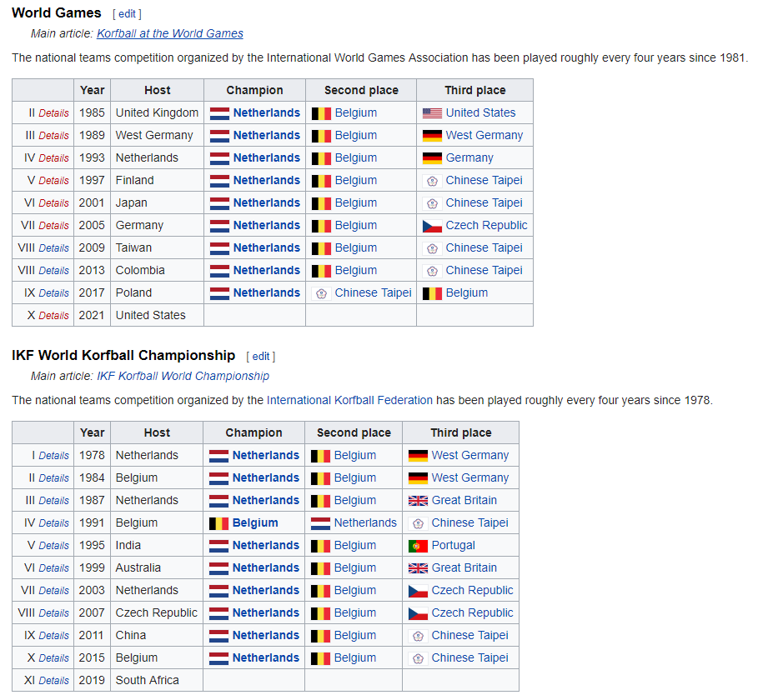This screenshot has height=700, width=758.
Task: Open Korfball at the World Games article
Action: click(x=170, y=33)
